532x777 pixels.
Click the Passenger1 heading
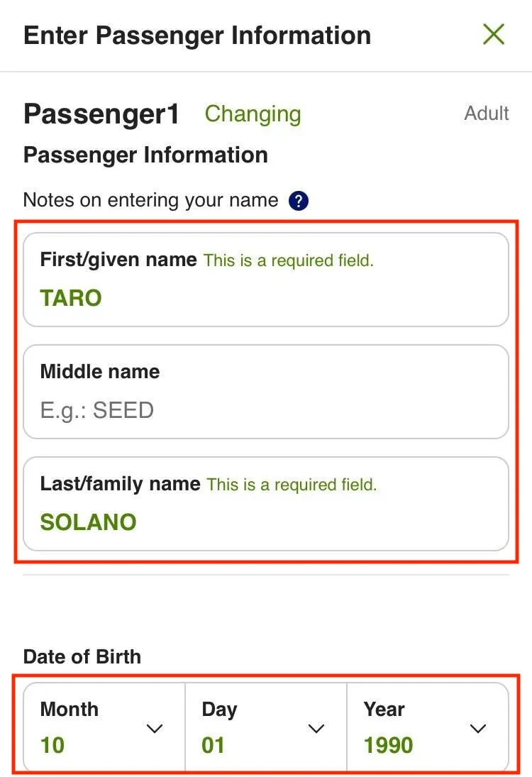(101, 114)
